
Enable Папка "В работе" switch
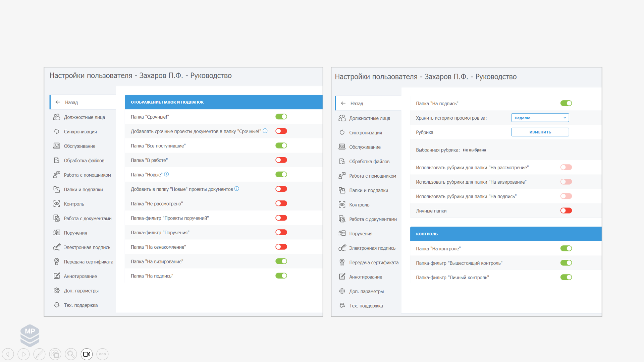281,160
